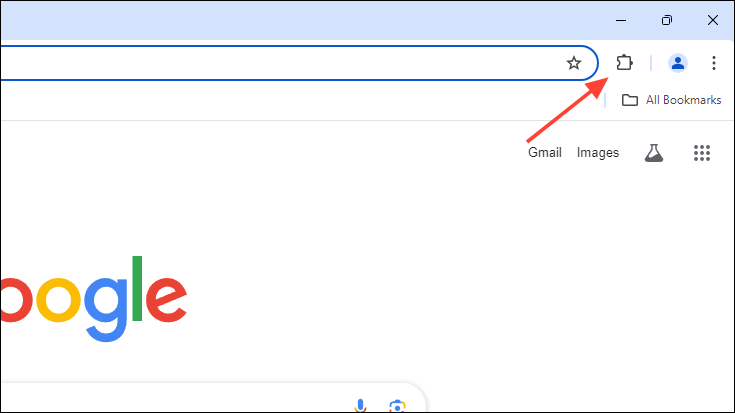Open the Extensions puzzle-piece menu

click(x=624, y=63)
